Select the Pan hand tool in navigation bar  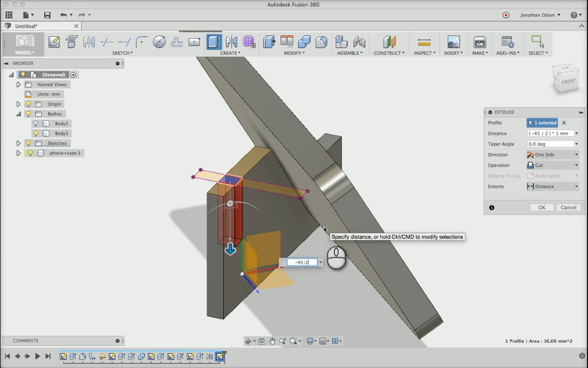point(272,341)
